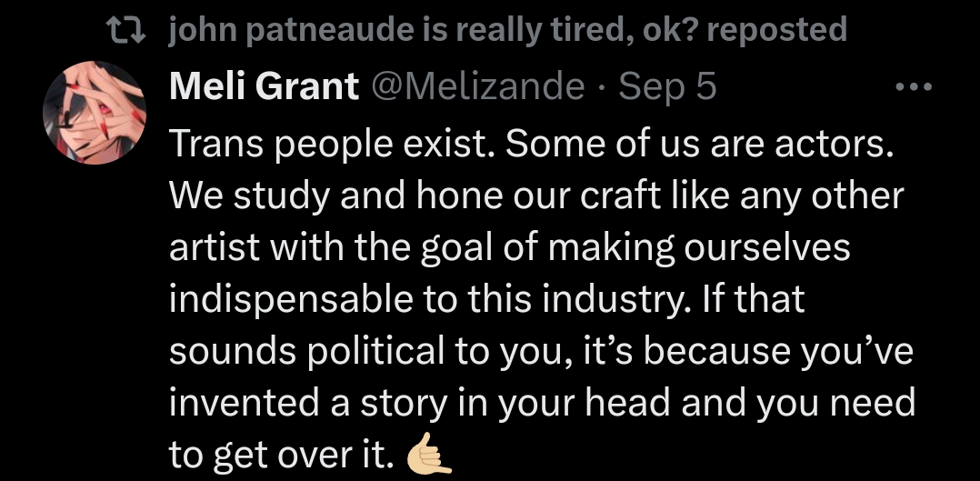
Task: Open reposter john patneaude's profile
Action: click(292, 31)
